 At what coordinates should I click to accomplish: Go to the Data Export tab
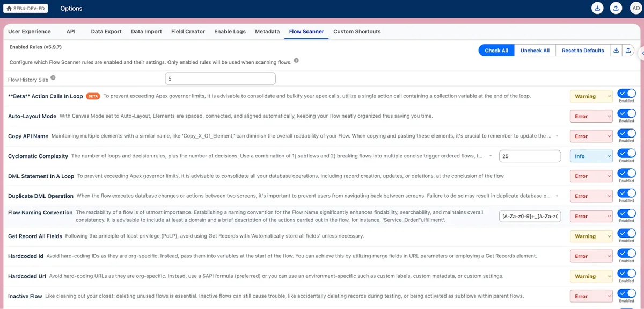[106, 31]
